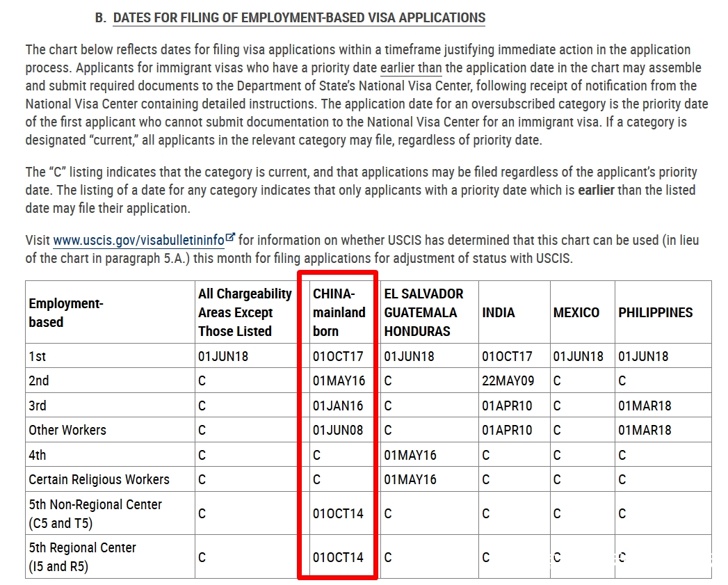Click El Salvador 4th preference date 01MAY16
This screenshot has width=728, height=585.
pyautogui.click(x=410, y=455)
